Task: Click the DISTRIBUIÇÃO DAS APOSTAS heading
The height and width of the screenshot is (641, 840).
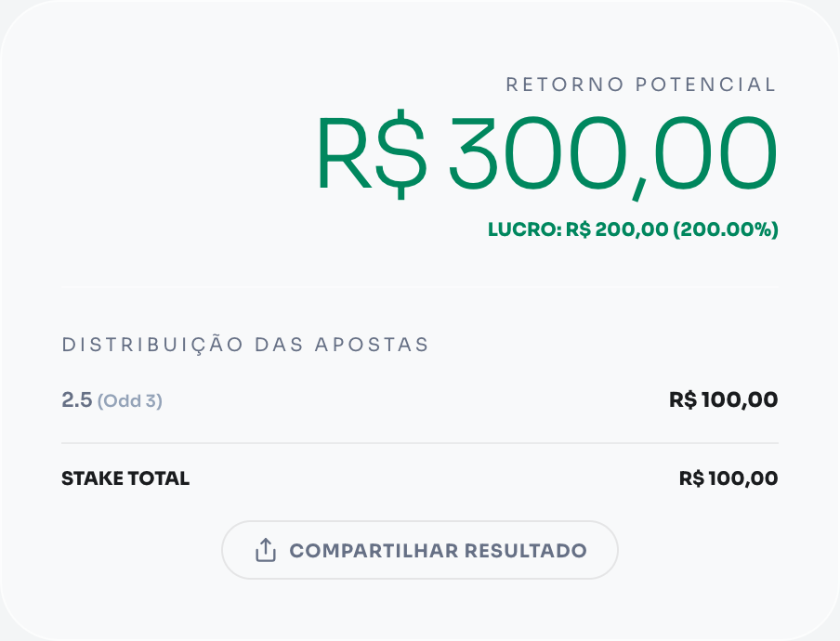Action: click(x=244, y=344)
